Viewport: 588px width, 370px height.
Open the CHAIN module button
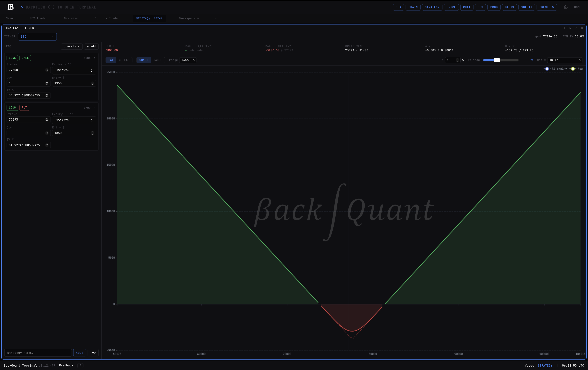pyautogui.click(x=413, y=7)
